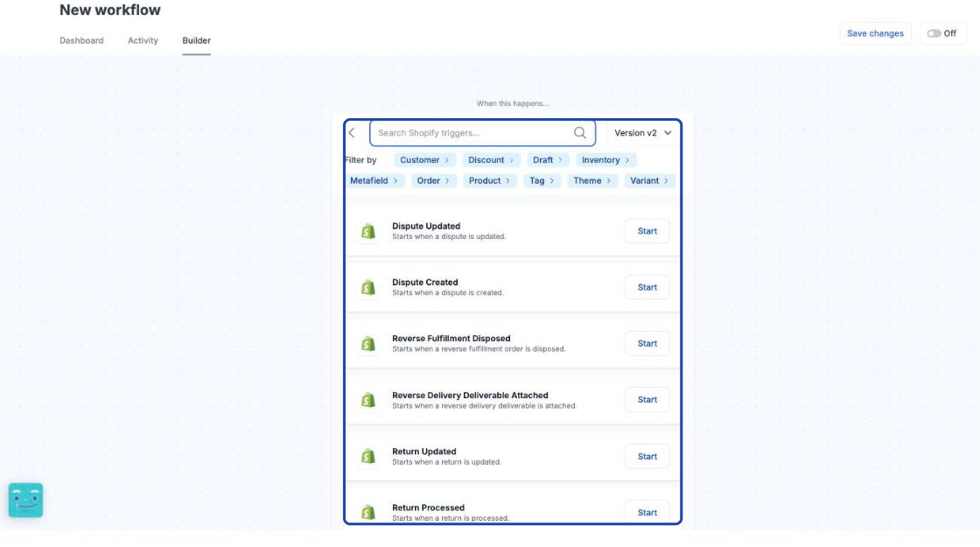Viewport: 980px width, 547px height.
Task: Click the back arrow beside the search field
Action: pos(352,132)
